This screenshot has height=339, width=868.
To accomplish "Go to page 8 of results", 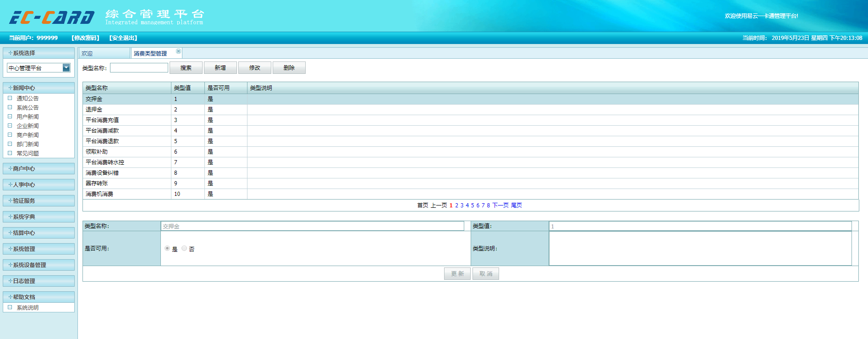I will [x=489, y=206].
